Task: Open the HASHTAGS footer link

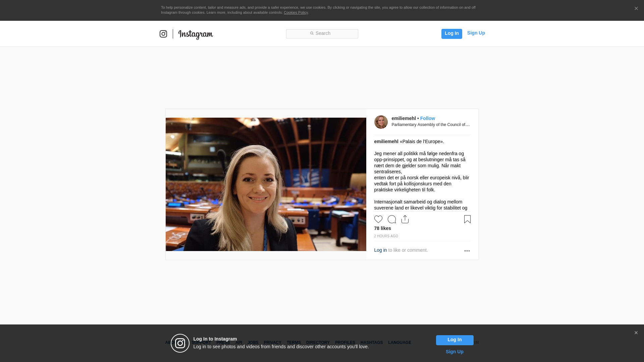Action: point(371,343)
